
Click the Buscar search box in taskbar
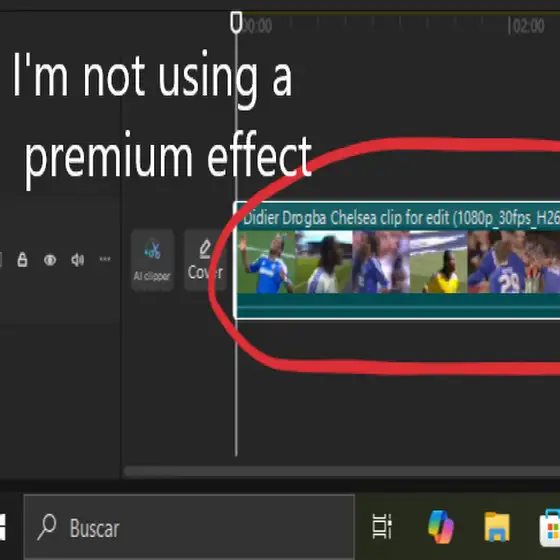click(189, 527)
